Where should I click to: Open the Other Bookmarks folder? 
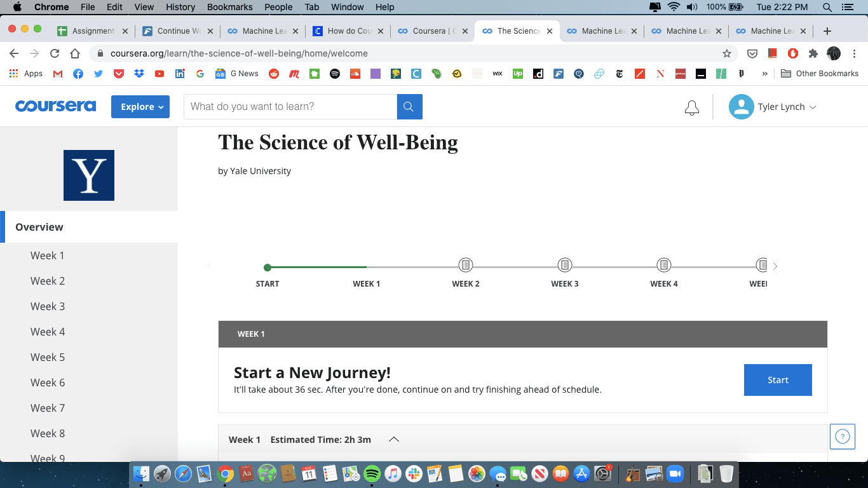coord(820,74)
